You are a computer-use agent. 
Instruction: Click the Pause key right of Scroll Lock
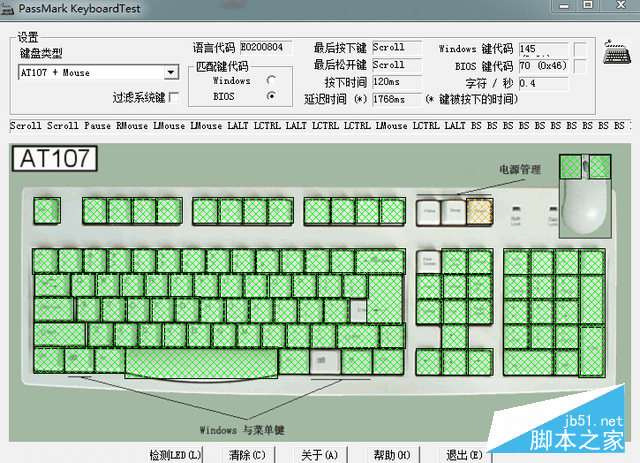click(x=480, y=262)
